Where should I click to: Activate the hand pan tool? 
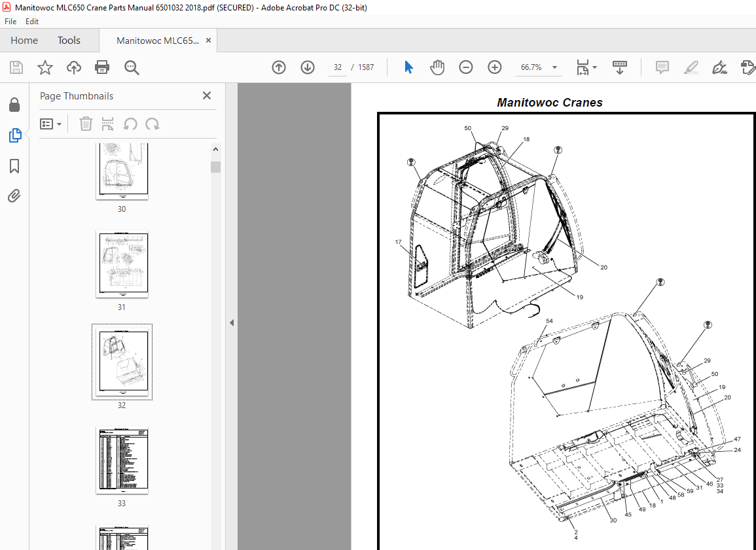tap(437, 67)
